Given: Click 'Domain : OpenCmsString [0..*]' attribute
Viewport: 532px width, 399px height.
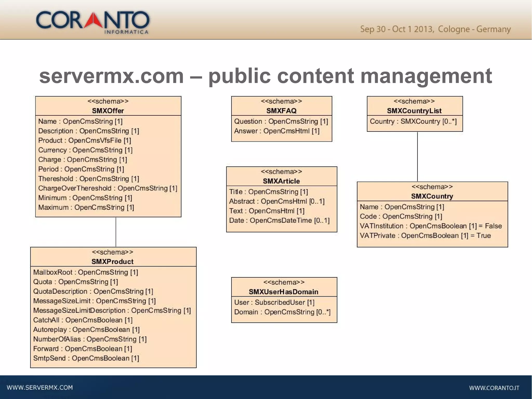Looking at the screenshot, I should tap(282, 312).
